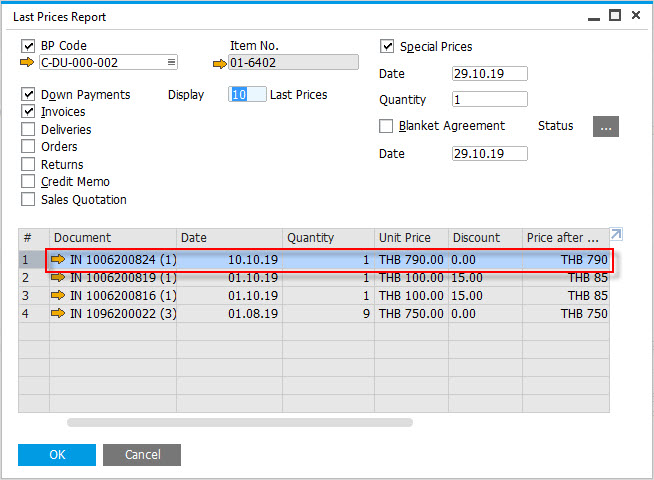Click the BP Code input field

point(108,62)
